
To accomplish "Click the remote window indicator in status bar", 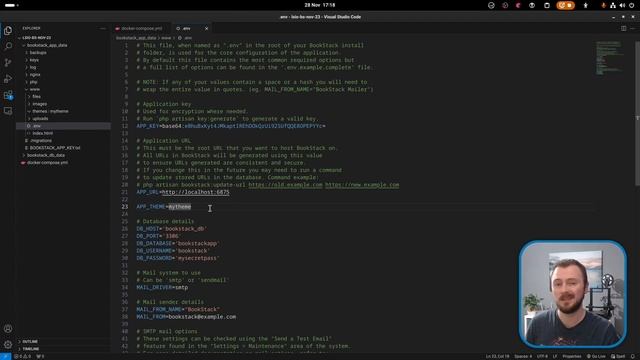I will coord(5,356).
